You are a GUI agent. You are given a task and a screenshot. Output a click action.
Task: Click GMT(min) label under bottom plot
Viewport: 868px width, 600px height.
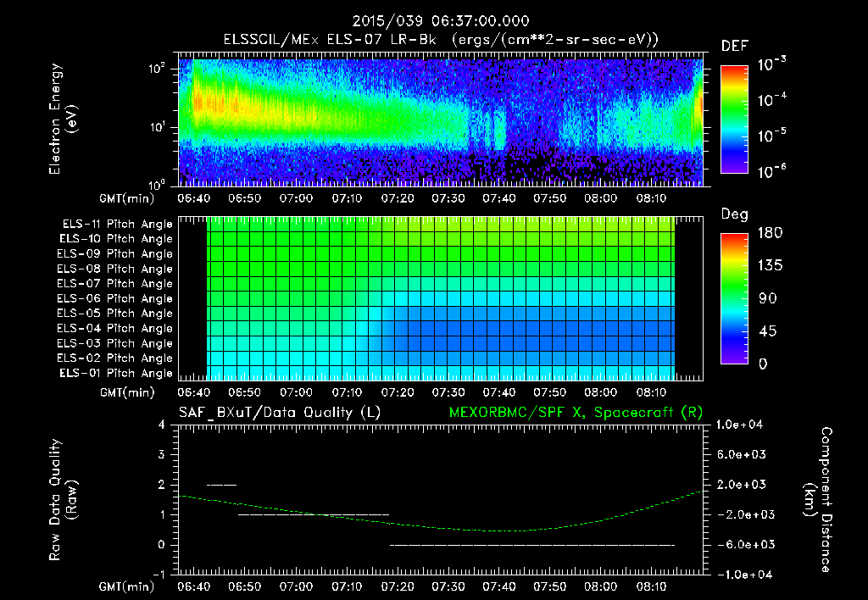pyautogui.click(x=127, y=586)
